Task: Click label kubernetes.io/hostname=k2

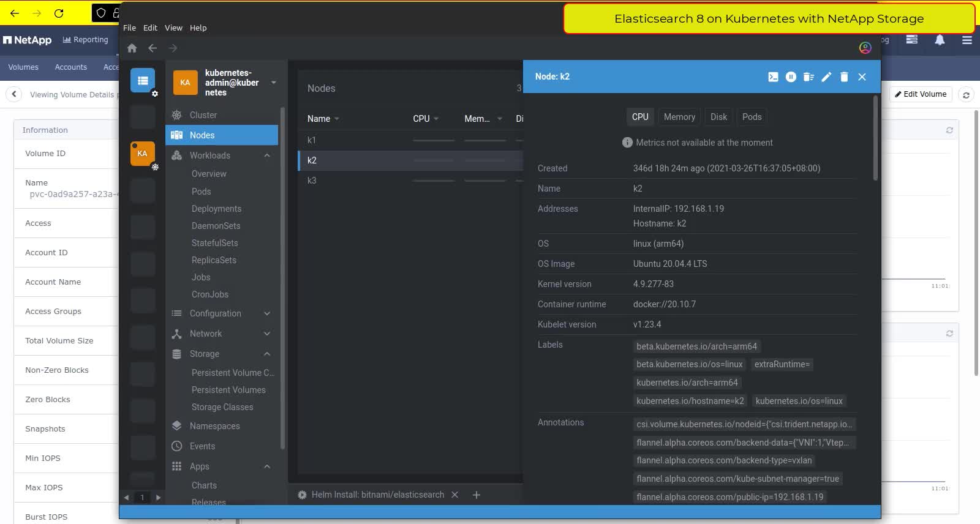Action: 690,401
